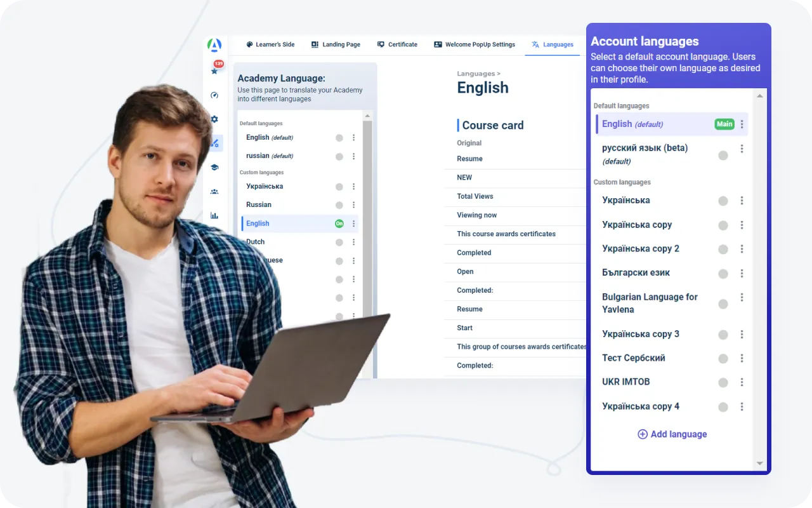Click the Languages breadcrumb link

click(475, 74)
